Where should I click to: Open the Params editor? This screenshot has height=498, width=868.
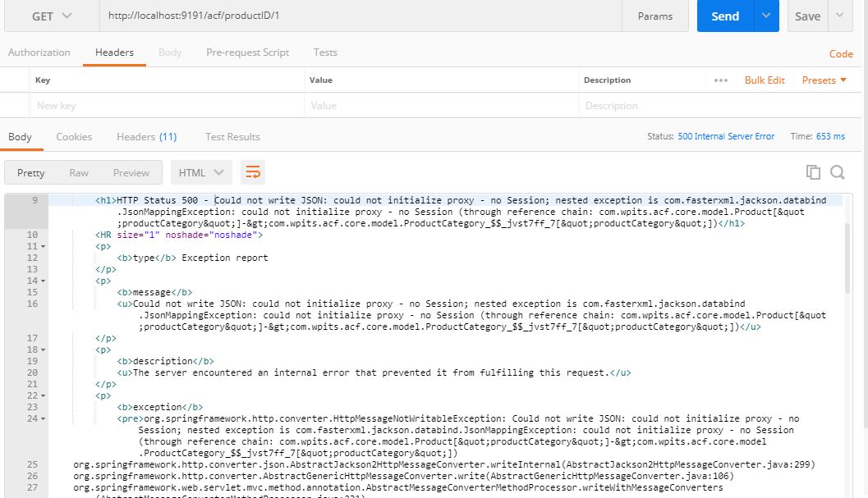click(x=654, y=16)
